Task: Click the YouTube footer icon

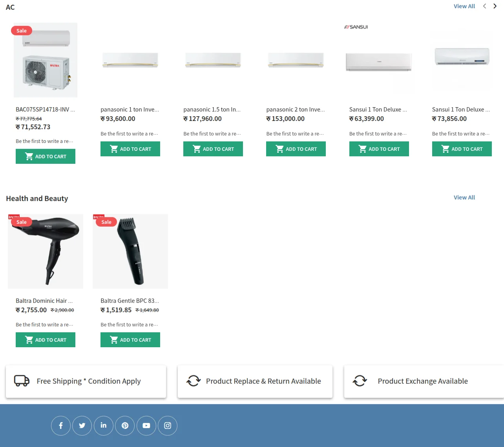Action: click(x=146, y=425)
